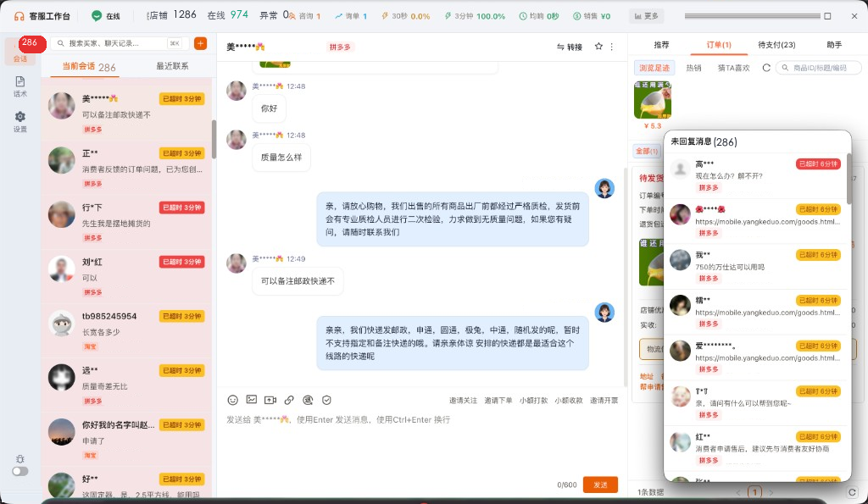
Task: Click the 可以备注邮政快递不 message bubble
Action: (298, 281)
